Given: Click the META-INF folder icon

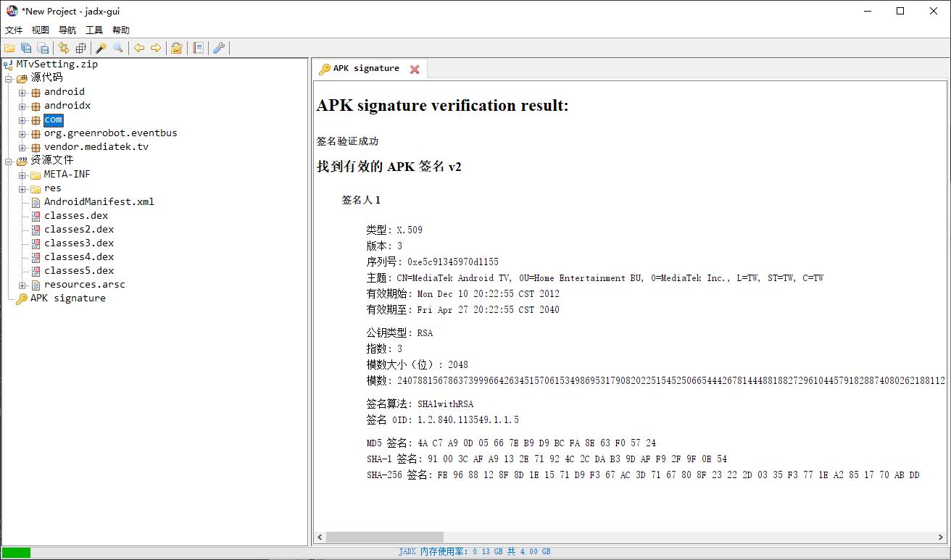Looking at the screenshot, I should pyautogui.click(x=36, y=175).
